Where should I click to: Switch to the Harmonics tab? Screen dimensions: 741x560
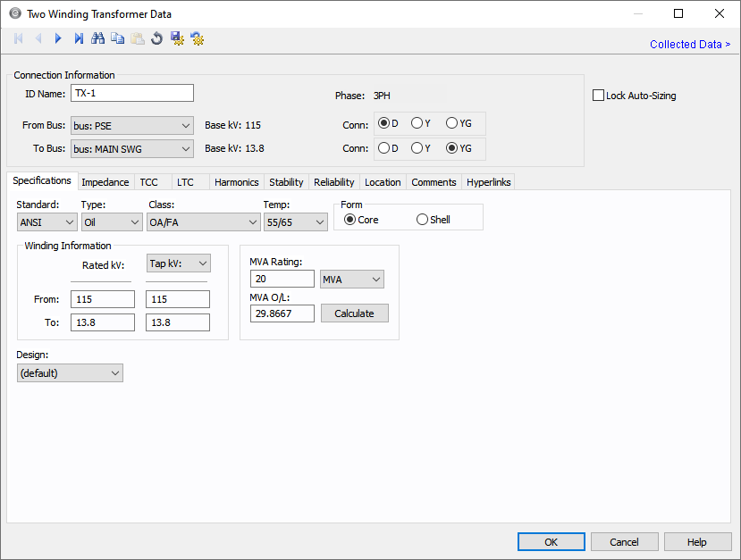tap(236, 182)
